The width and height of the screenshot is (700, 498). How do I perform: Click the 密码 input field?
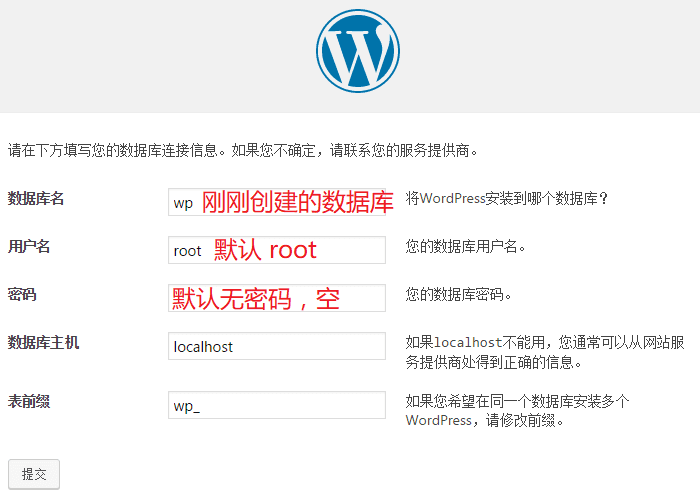pos(277,298)
